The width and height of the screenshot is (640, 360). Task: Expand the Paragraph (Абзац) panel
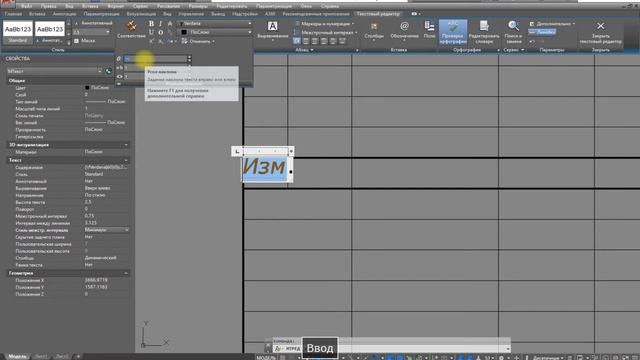[x=304, y=50]
